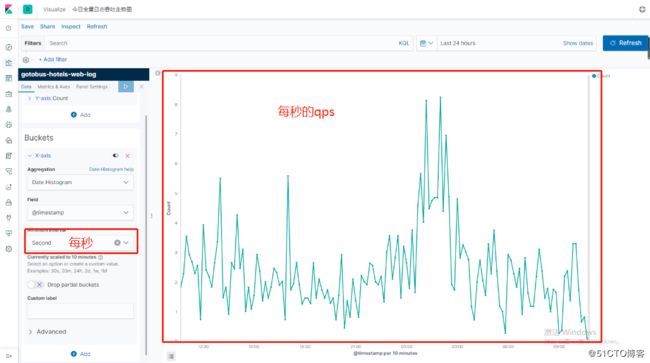Click Save in the top menu
Image resolution: width=650 pixels, height=363 pixels.
point(27,27)
